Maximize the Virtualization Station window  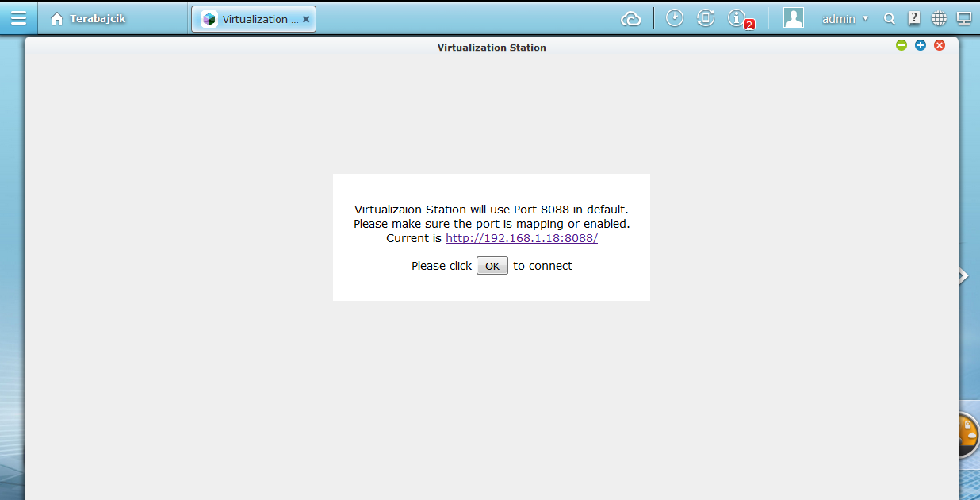point(921,45)
